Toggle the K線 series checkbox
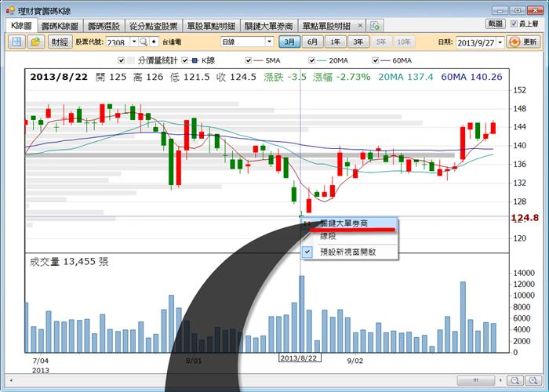The height and width of the screenshot is (392, 549). [185, 60]
